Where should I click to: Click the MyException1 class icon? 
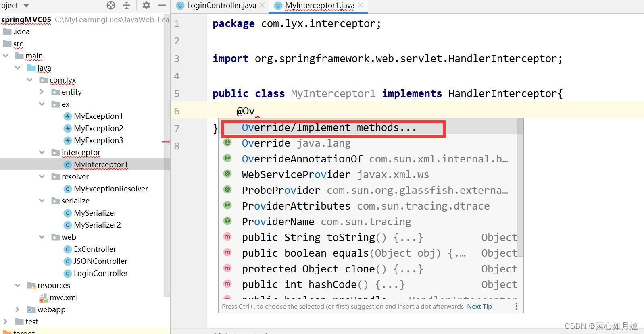point(68,116)
